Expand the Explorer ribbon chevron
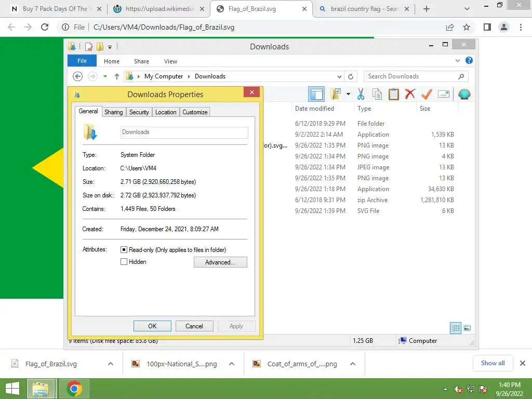The width and height of the screenshot is (532, 399). click(x=458, y=60)
